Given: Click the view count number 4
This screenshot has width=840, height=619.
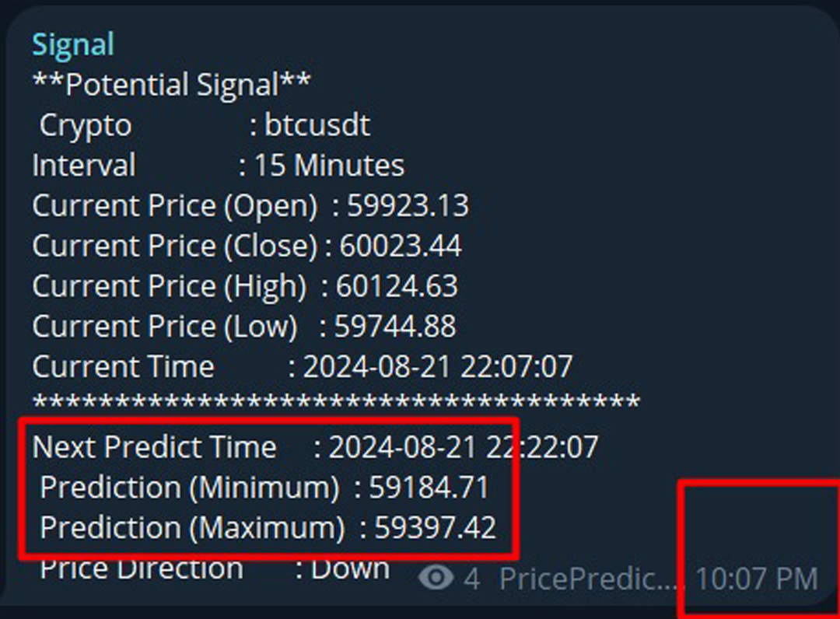Looking at the screenshot, I should [472, 579].
